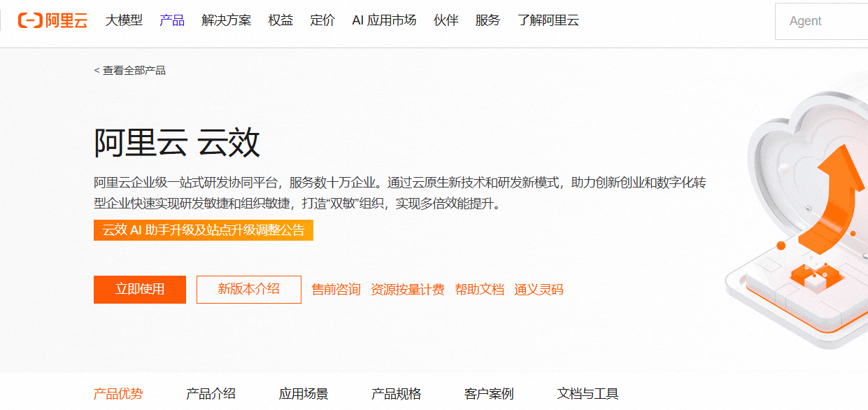This screenshot has height=410, width=868.
Task: Go to the 定价 page
Action: pos(323,20)
